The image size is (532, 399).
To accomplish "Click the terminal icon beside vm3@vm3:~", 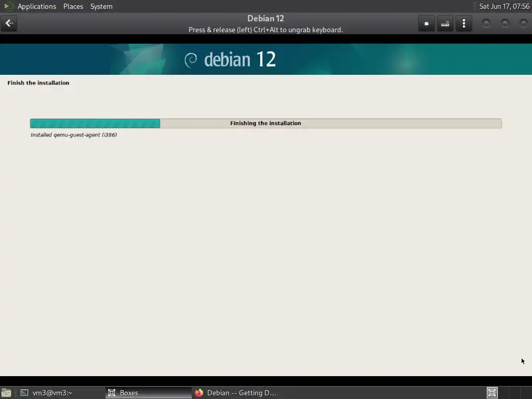I will pos(24,393).
